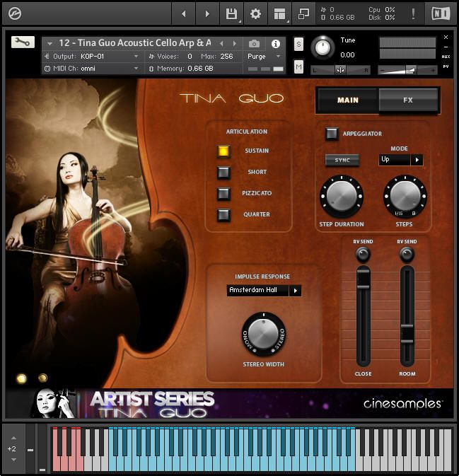Image resolution: width=459 pixels, height=476 pixels.
Task: Click the Room mic volume fader
Action: (407, 334)
